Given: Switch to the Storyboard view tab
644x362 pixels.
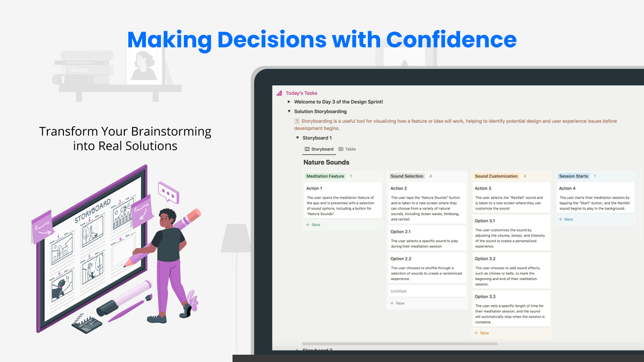Looking at the screenshot, I should 319,149.
